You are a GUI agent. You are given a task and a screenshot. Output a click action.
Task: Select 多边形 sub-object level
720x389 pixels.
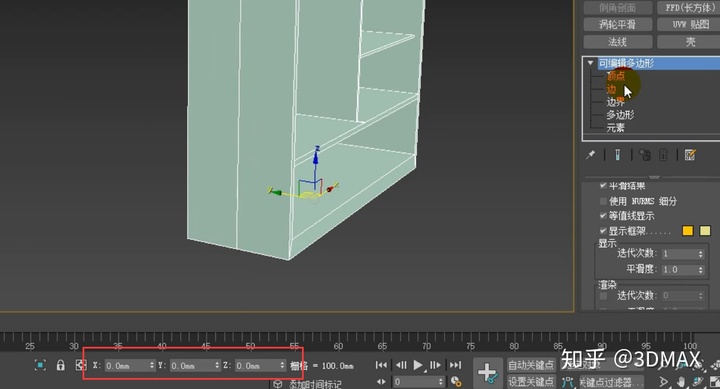pos(620,114)
